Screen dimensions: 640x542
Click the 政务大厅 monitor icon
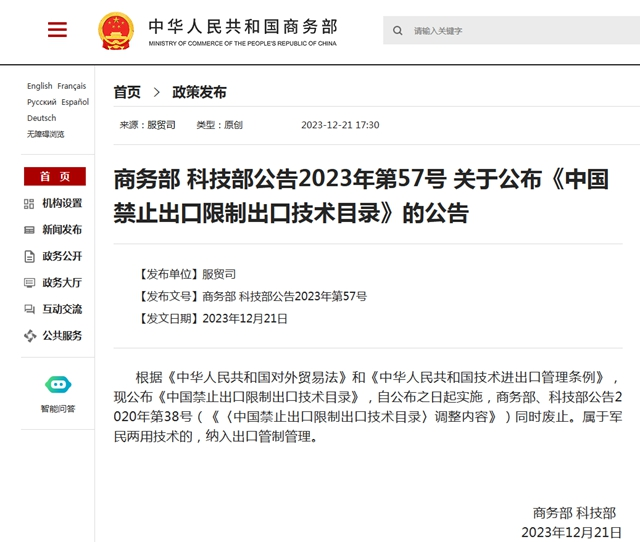[x=29, y=283]
